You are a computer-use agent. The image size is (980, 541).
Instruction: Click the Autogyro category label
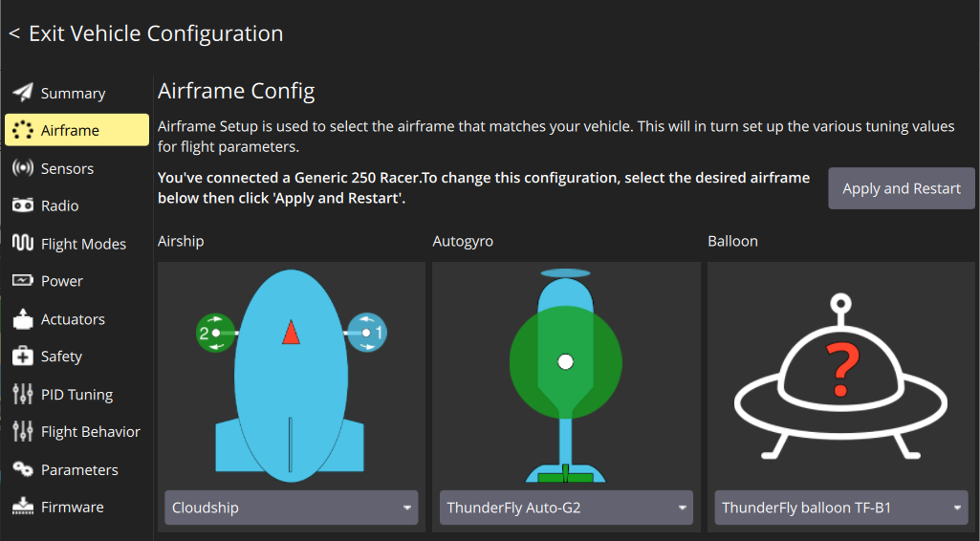click(x=463, y=241)
